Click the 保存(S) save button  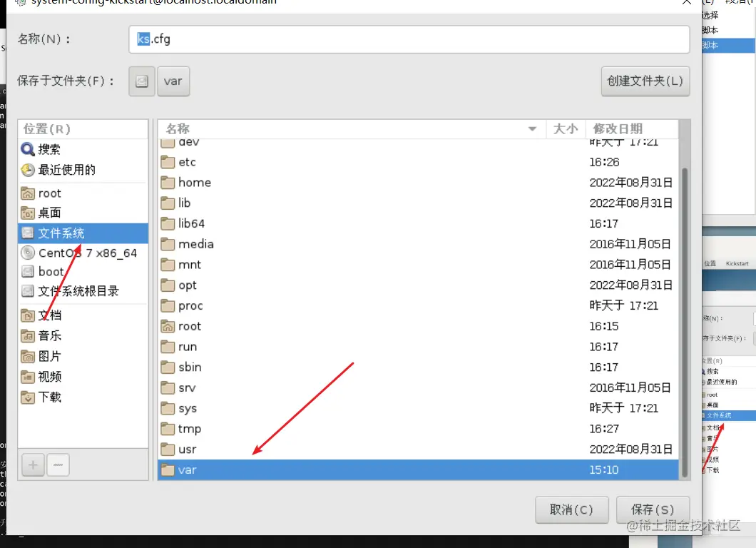click(652, 509)
